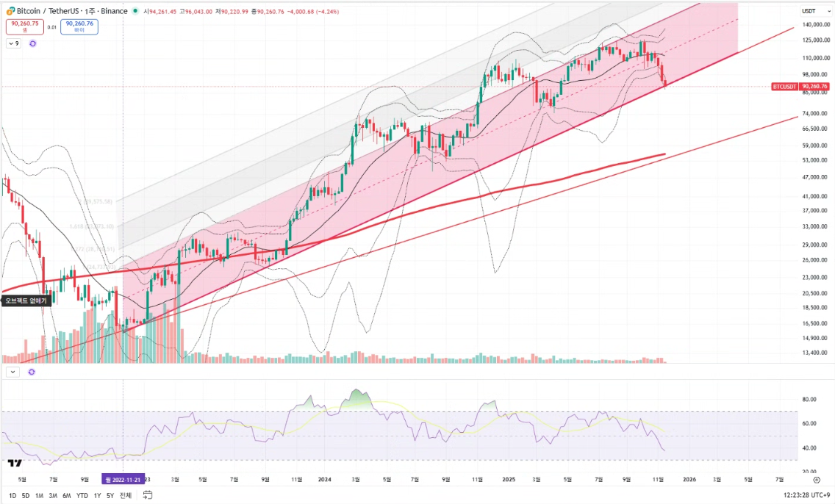Select the 3M time range
The width and height of the screenshot is (835, 504).
coord(53,495)
